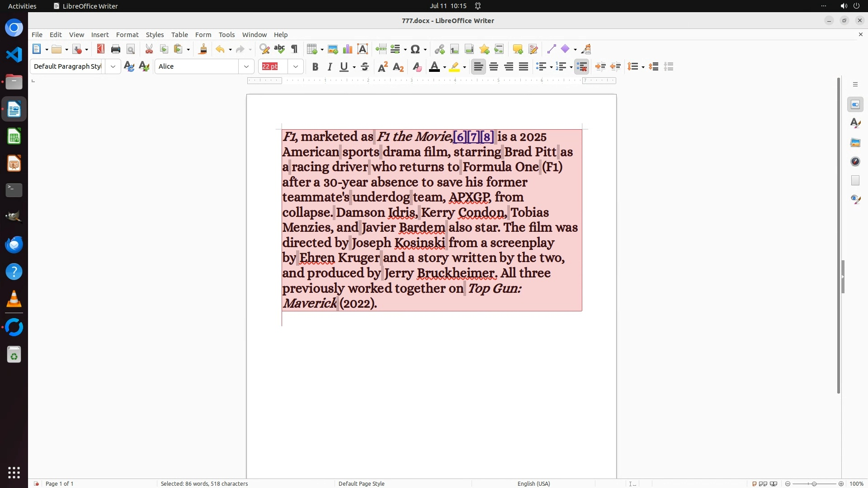Open the font size dropdown

[296, 67]
